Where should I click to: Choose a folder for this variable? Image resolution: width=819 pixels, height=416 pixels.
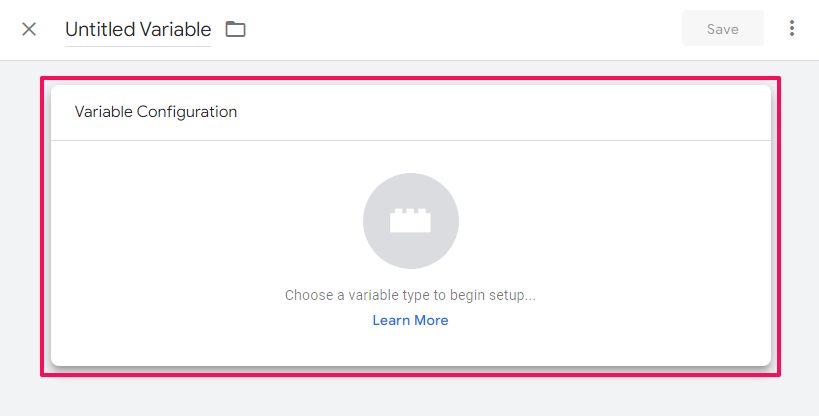tap(236, 29)
